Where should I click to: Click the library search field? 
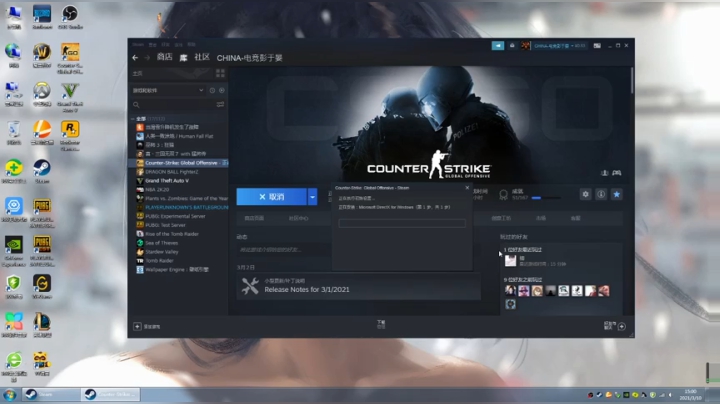click(172, 105)
